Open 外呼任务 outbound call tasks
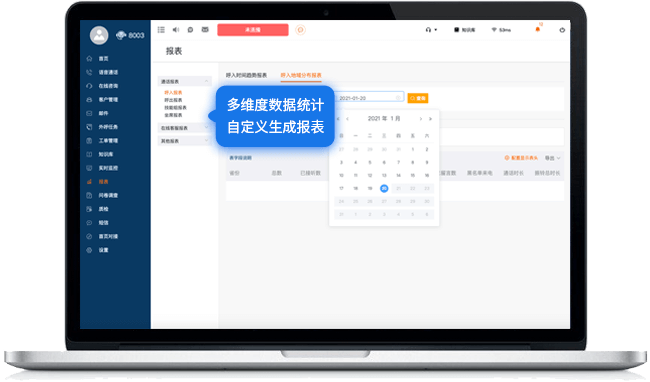Viewport: 650px width, 382px height. click(108, 127)
